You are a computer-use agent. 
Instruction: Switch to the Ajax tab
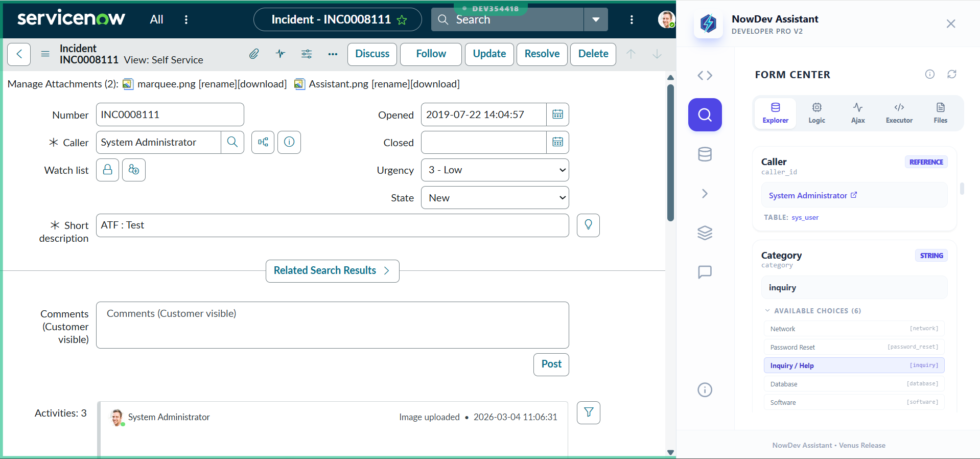[858, 113]
